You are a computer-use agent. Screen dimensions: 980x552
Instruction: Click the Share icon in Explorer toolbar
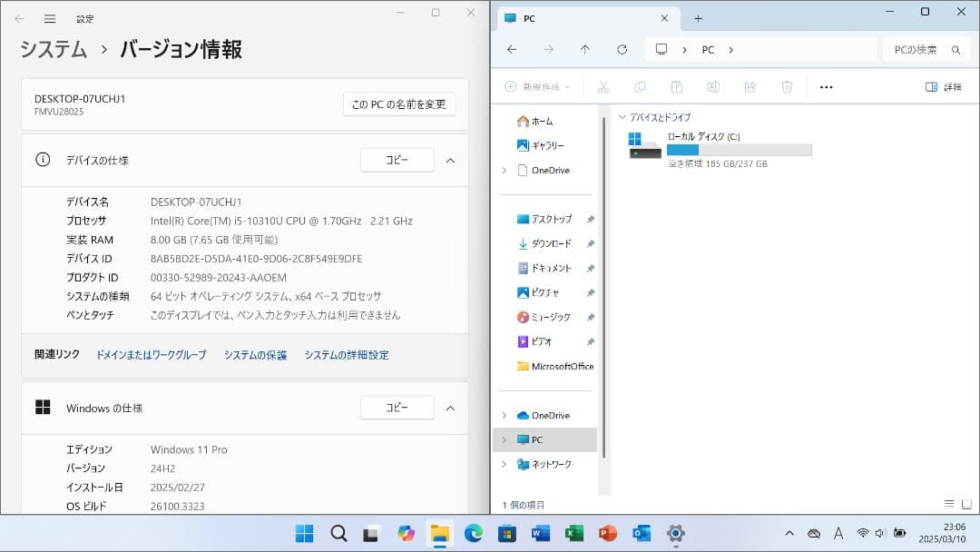750,86
